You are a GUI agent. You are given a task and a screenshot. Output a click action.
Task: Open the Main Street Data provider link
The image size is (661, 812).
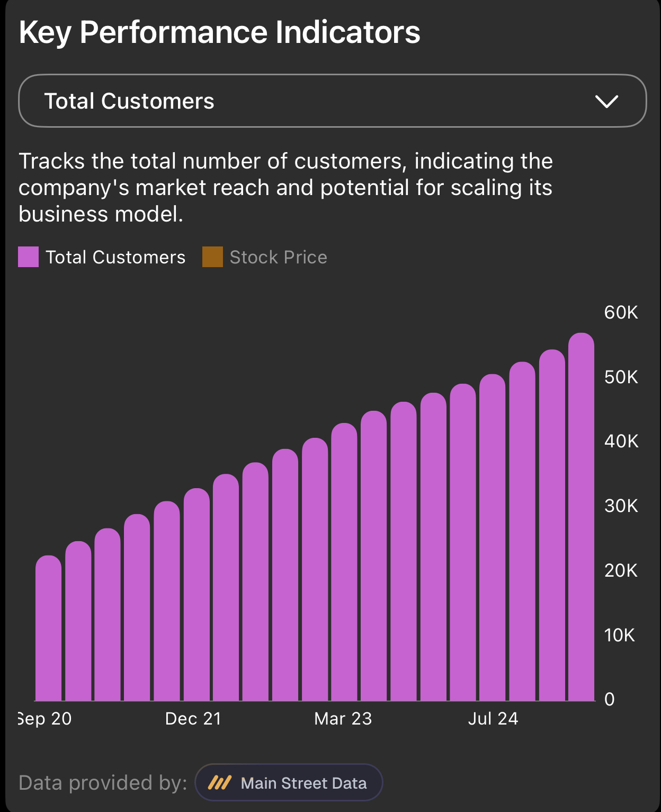pyautogui.click(x=289, y=782)
